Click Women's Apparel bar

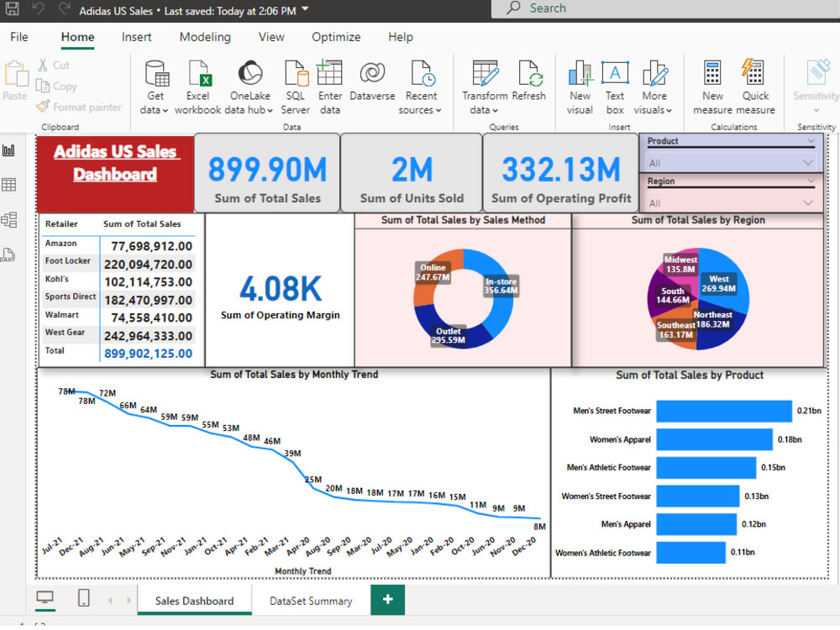click(x=714, y=439)
